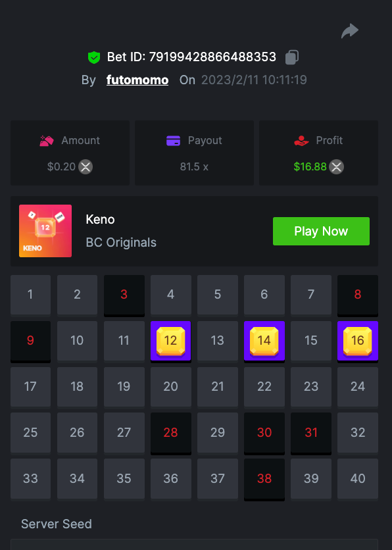Screen dimensions: 392x550
Task: Copy the Bet ID with copy icon
Action: [x=292, y=57]
